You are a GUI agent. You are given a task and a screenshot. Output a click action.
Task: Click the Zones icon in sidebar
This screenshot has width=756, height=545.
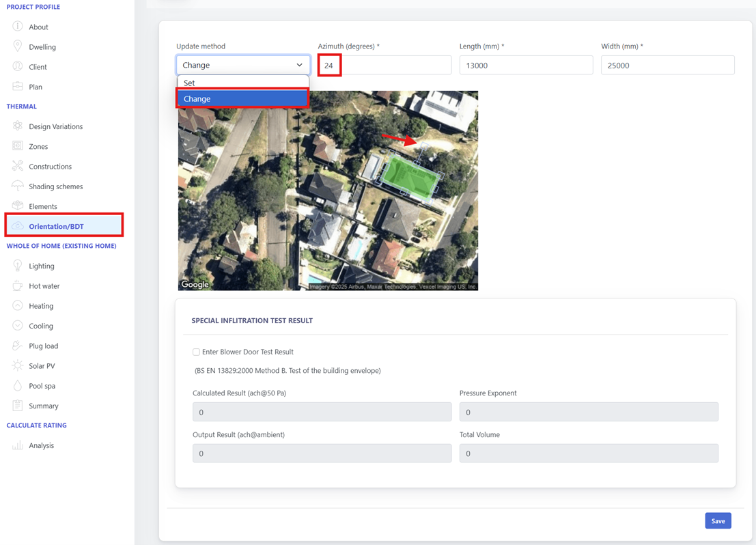click(x=17, y=145)
